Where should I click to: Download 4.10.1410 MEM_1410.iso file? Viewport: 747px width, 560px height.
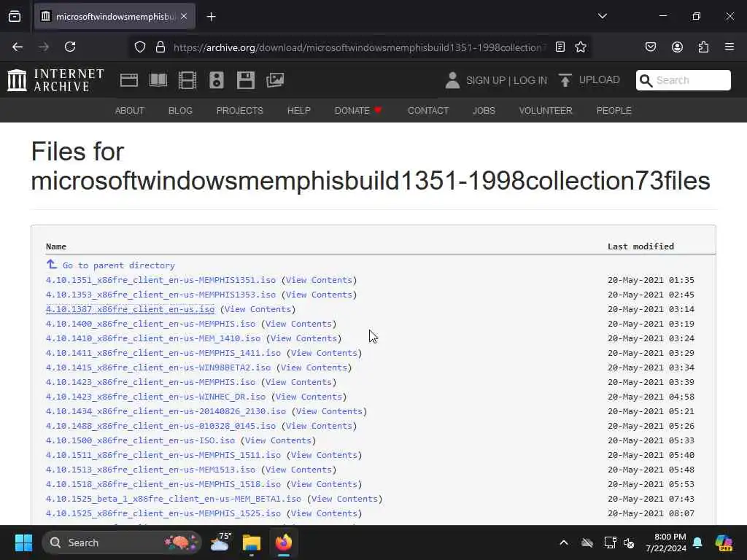tap(153, 338)
